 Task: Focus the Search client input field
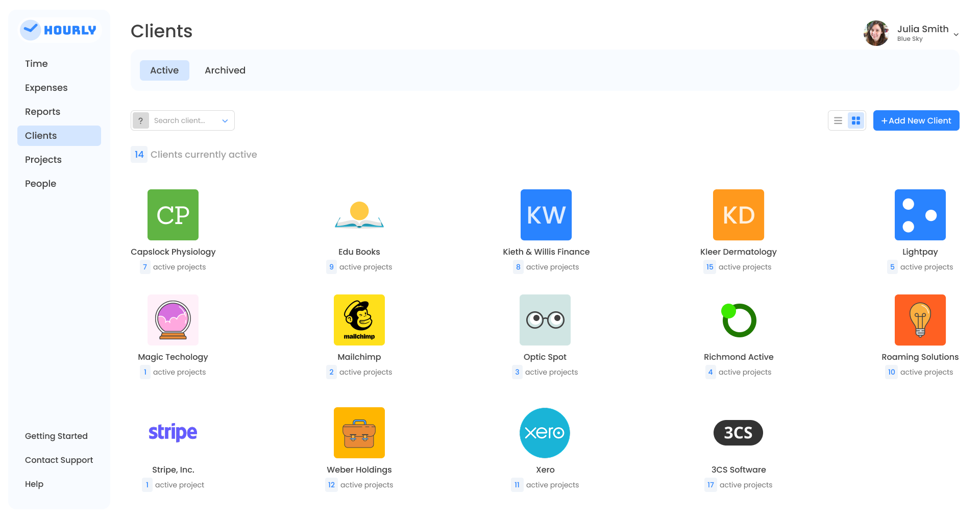pyautogui.click(x=183, y=120)
